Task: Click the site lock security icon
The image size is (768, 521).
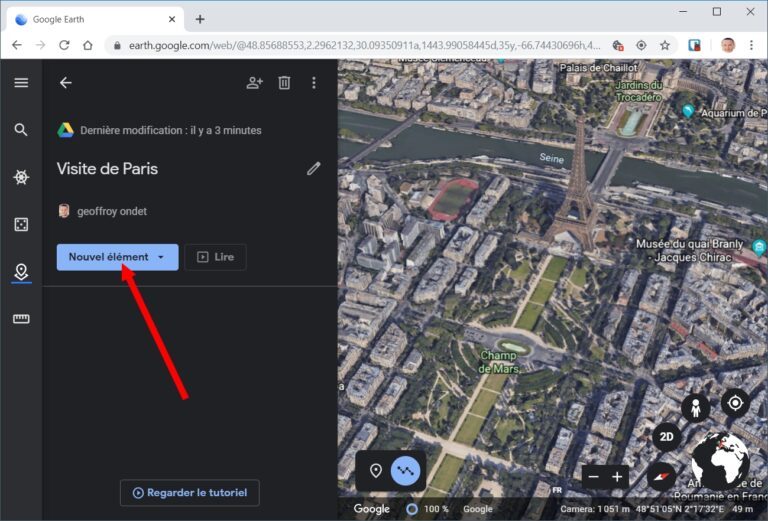Action: click(117, 46)
